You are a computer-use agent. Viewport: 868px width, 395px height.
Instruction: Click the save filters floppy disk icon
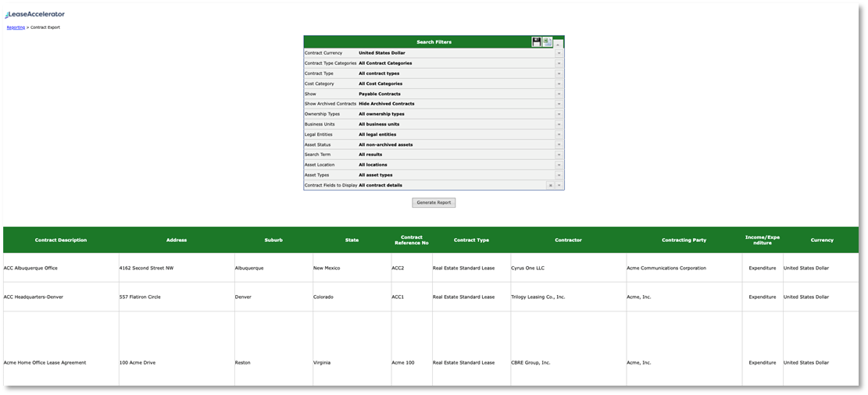tap(537, 42)
